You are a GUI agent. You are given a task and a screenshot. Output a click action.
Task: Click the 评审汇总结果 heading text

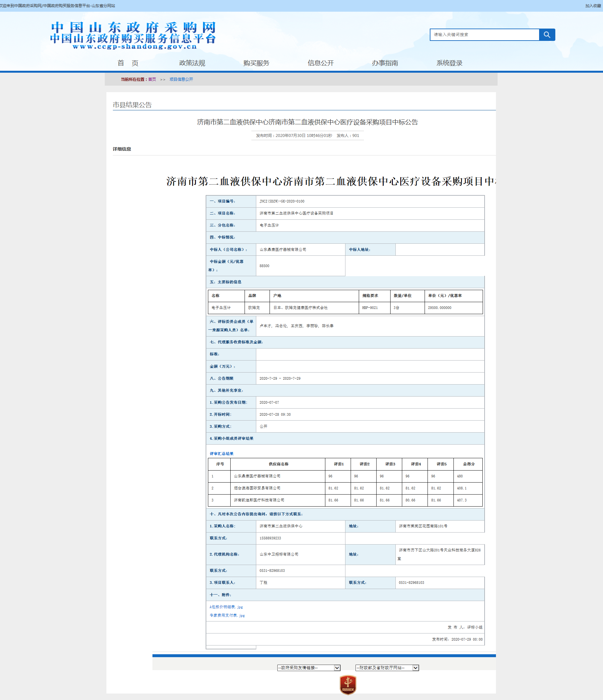point(222,454)
